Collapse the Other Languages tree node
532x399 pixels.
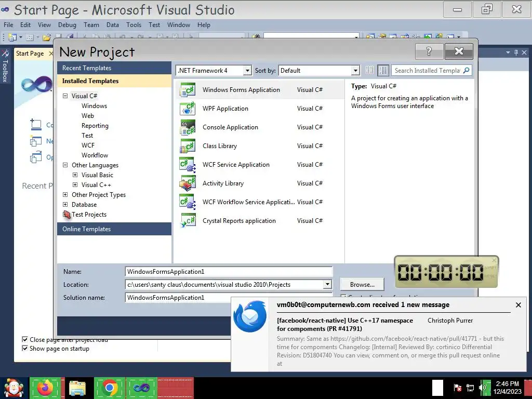[x=65, y=165]
